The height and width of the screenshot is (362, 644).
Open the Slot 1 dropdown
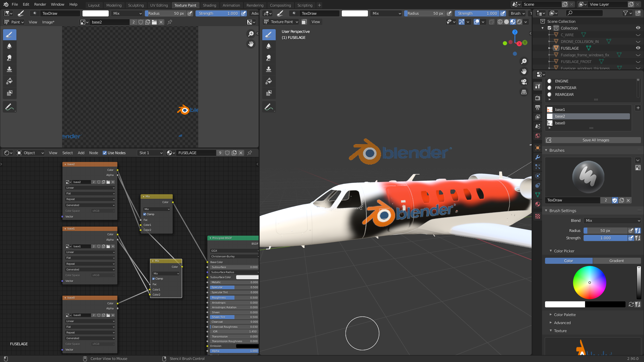point(151,153)
